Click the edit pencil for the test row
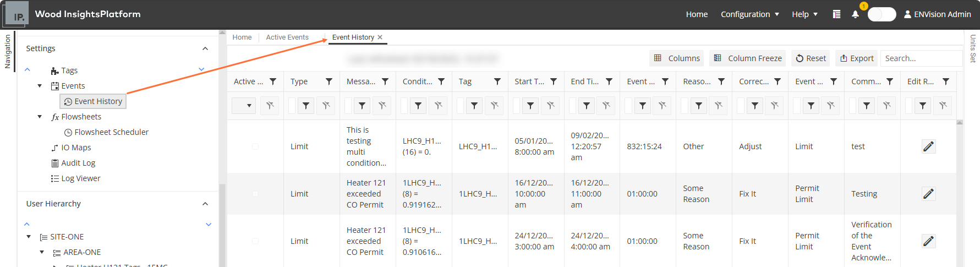The height and width of the screenshot is (267, 980). [928, 146]
